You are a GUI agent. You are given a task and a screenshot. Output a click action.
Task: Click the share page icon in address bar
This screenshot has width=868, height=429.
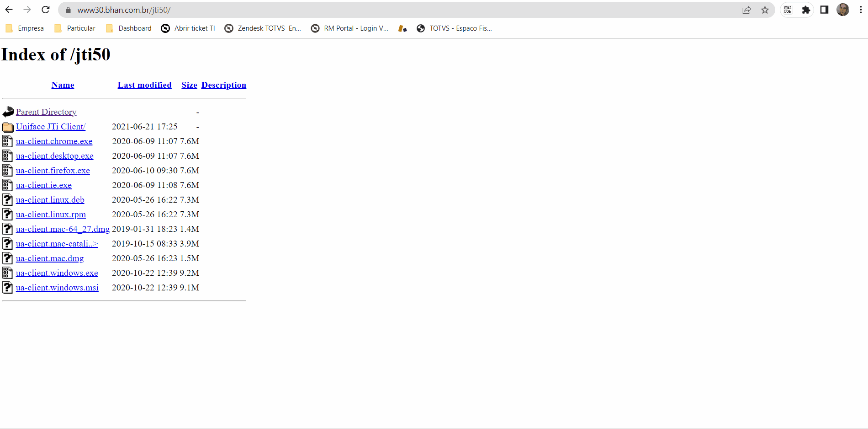(746, 10)
